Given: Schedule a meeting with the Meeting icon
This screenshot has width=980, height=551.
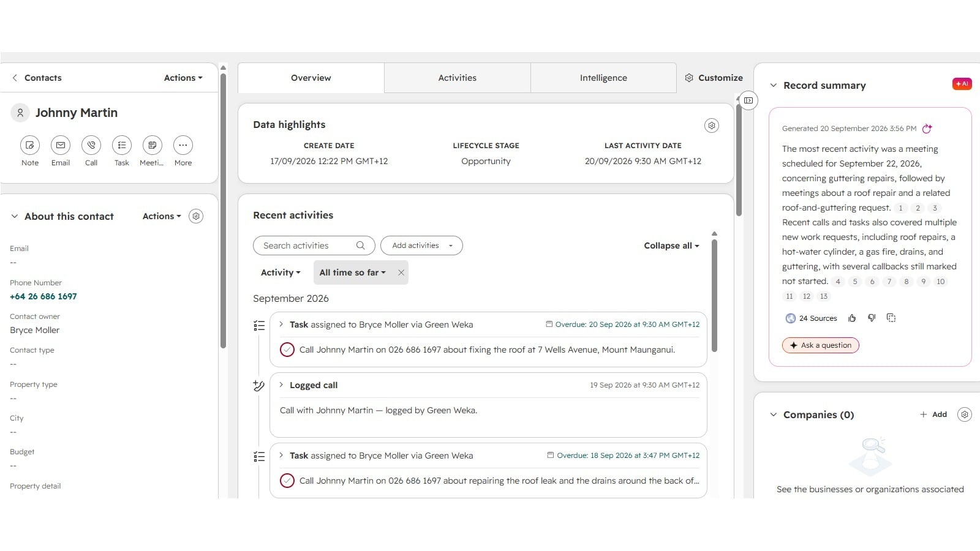Looking at the screenshot, I should (x=153, y=145).
